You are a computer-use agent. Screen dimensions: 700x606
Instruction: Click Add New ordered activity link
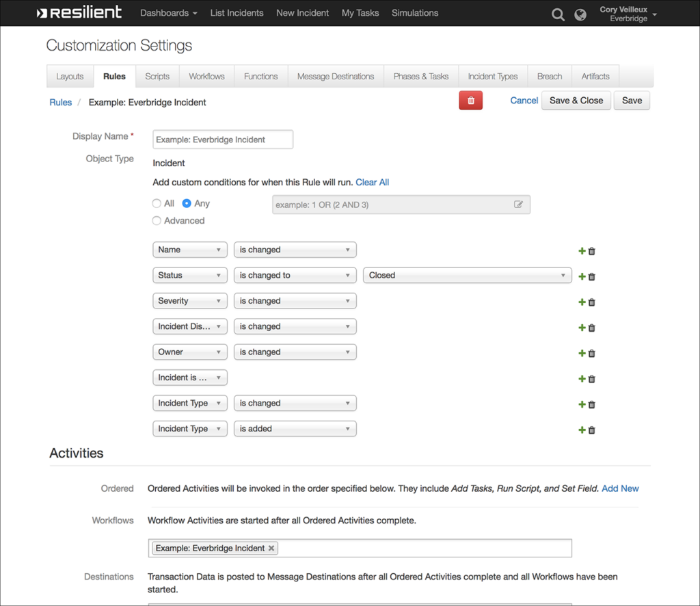pos(620,488)
